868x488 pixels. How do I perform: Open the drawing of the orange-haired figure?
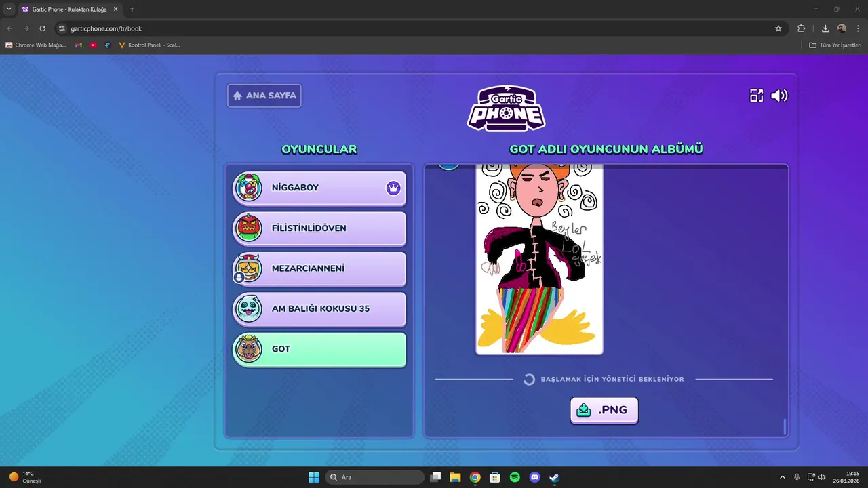click(x=539, y=260)
